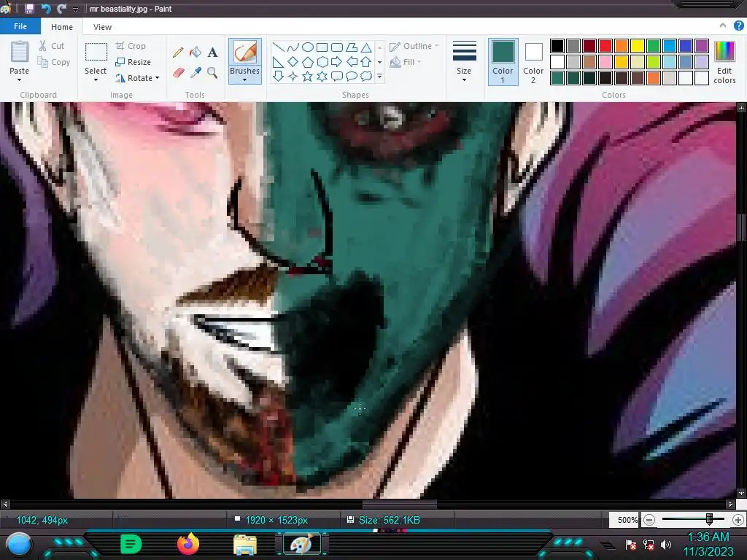Screen dimensions: 747x560
Task: Open Edit colors dialog
Action: pos(724,62)
